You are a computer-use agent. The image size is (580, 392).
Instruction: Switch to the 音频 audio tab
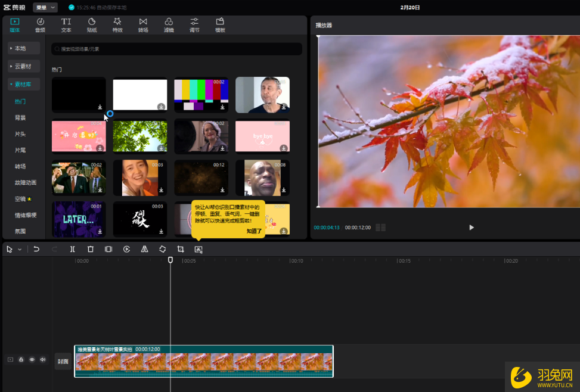[x=41, y=25]
